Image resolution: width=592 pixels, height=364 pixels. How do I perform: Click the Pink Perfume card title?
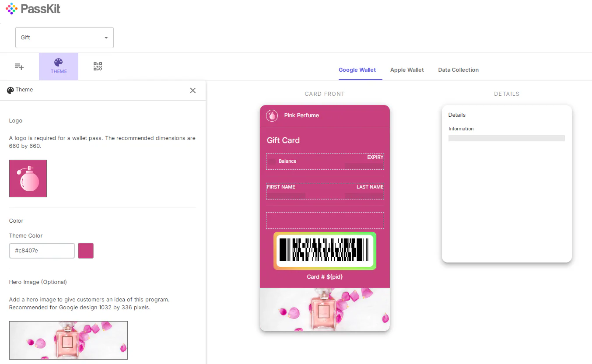pyautogui.click(x=301, y=115)
